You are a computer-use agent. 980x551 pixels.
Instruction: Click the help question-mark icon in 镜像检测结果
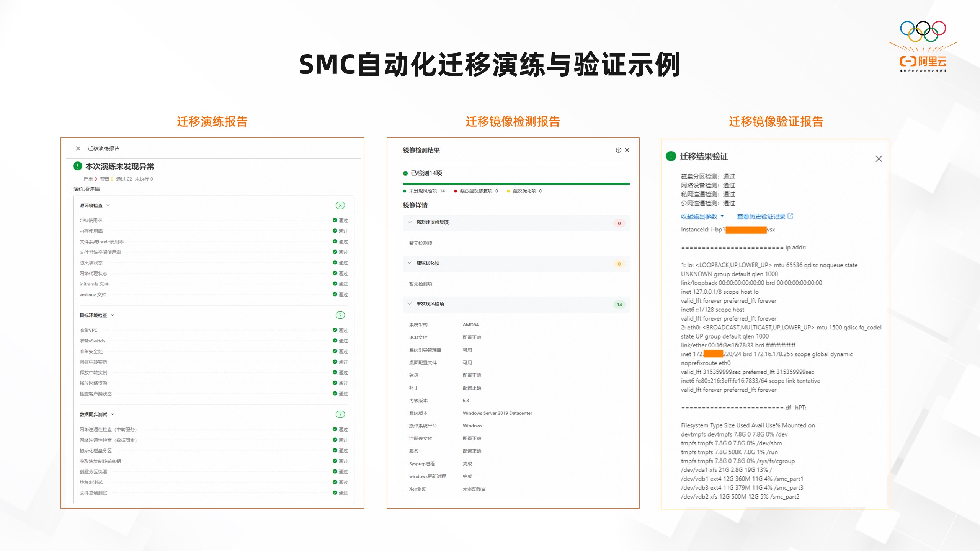coord(618,150)
